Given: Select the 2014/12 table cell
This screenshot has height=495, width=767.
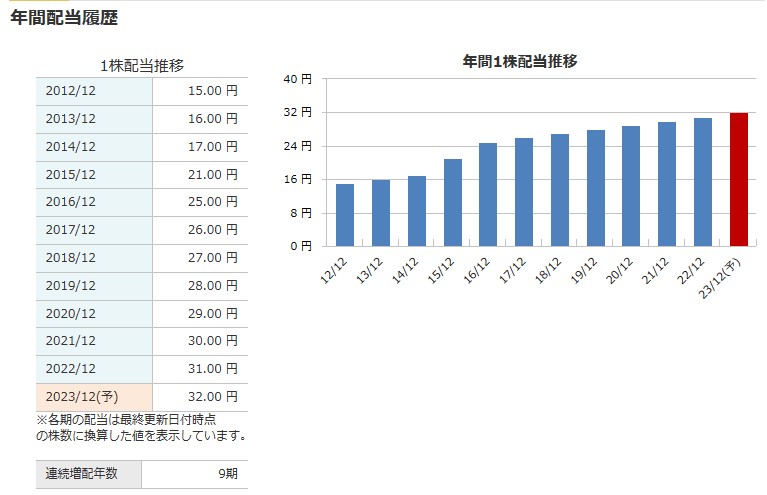Looking at the screenshot, I should click(94, 147).
